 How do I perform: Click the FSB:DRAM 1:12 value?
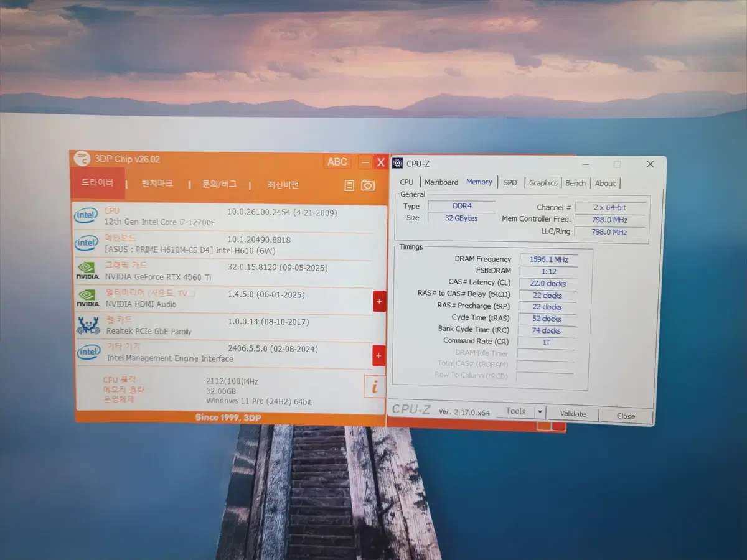(x=548, y=271)
